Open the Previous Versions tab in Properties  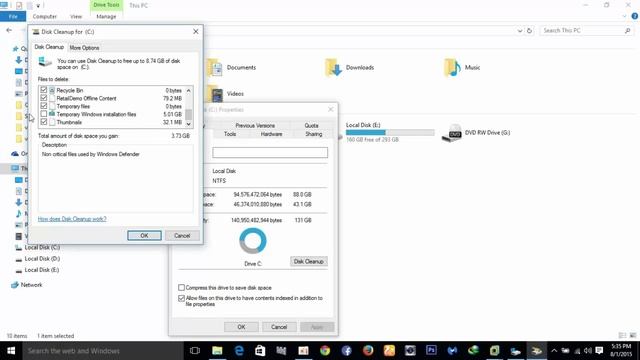pos(255,126)
